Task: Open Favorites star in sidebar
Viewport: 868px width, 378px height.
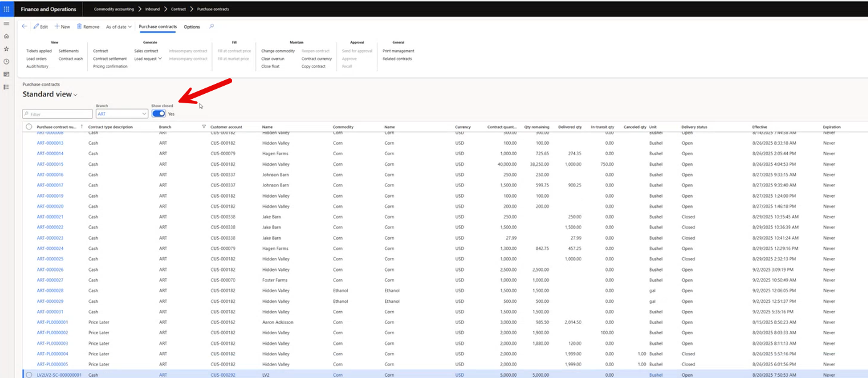Action: pyautogui.click(x=6, y=49)
